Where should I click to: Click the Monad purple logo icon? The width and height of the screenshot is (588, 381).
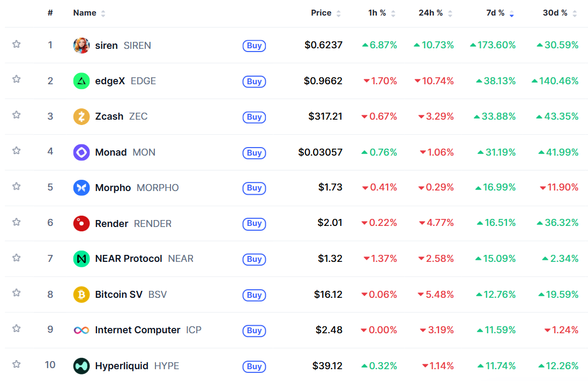[x=81, y=152]
